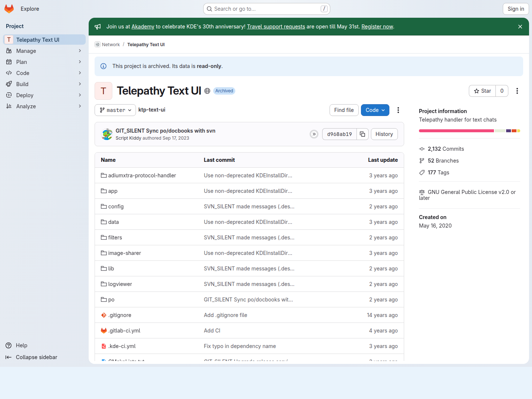
Task: Open the project actions kebab menu
Action: (517, 91)
